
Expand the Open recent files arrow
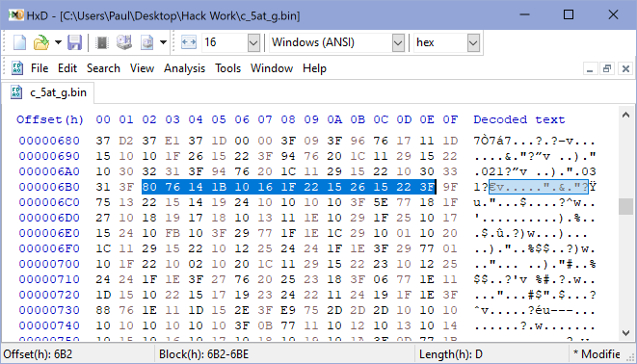58,42
